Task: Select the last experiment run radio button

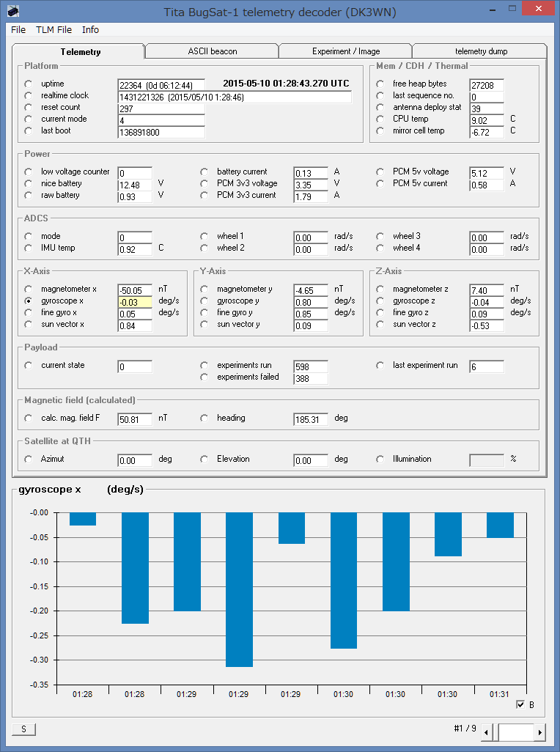Action: tap(380, 366)
